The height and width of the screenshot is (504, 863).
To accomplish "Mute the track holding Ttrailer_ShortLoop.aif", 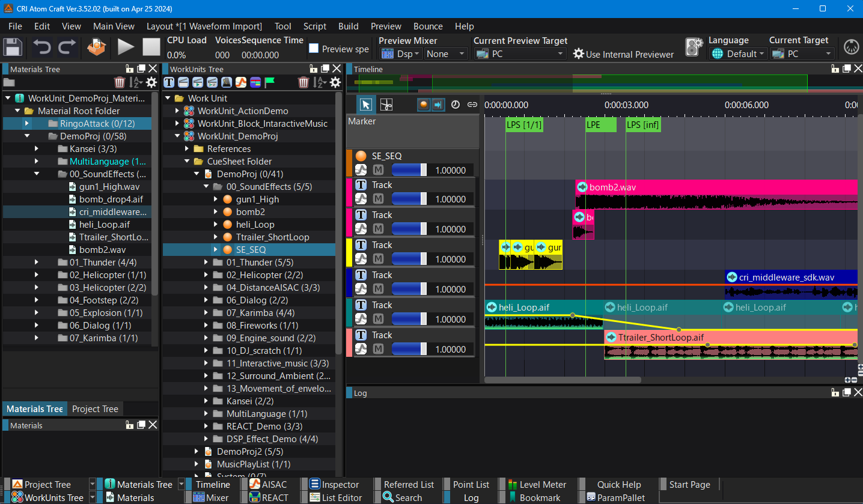I will (x=378, y=349).
